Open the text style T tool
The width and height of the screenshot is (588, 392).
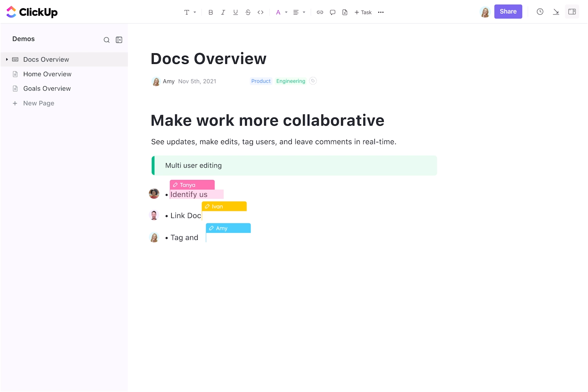[x=187, y=13]
